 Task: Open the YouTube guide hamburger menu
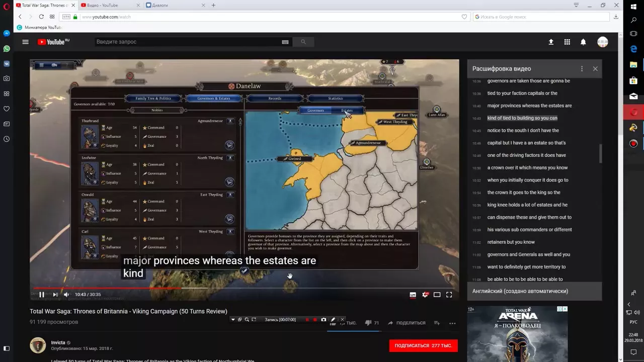pyautogui.click(x=25, y=42)
